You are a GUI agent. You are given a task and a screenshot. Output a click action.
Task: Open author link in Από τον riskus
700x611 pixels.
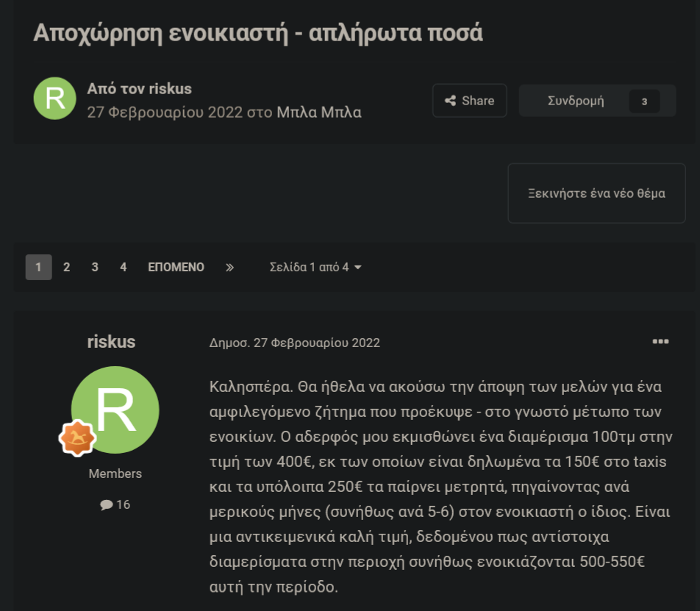pos(170,88)
